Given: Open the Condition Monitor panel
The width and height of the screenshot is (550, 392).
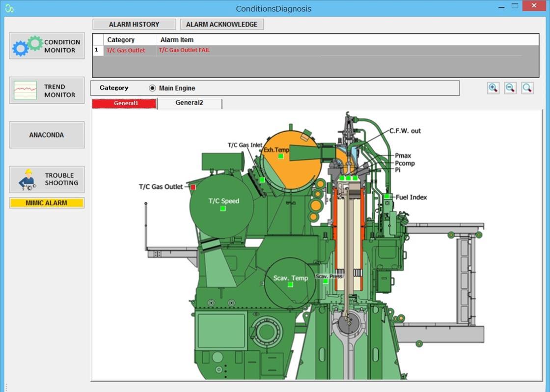Looking at the screenshot, I should (x=47, y=46).
